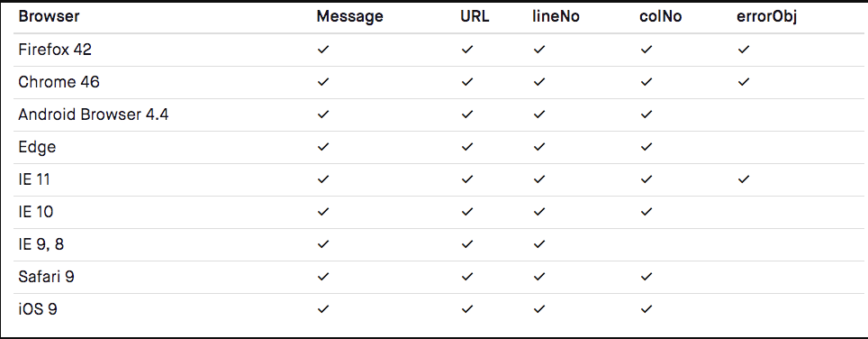Click the IE 11 errorObj checkmark
The image size is (868, 339).
[743, 179]
